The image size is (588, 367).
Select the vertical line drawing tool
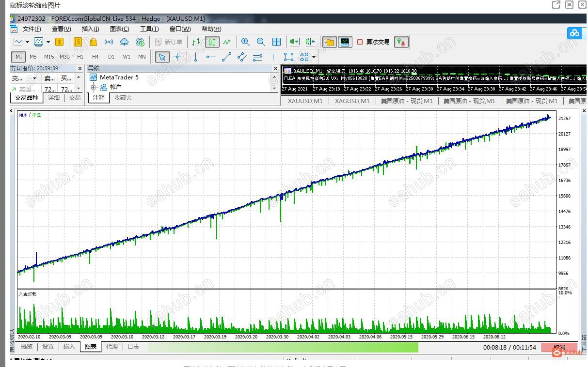click(x=195, y=57)
